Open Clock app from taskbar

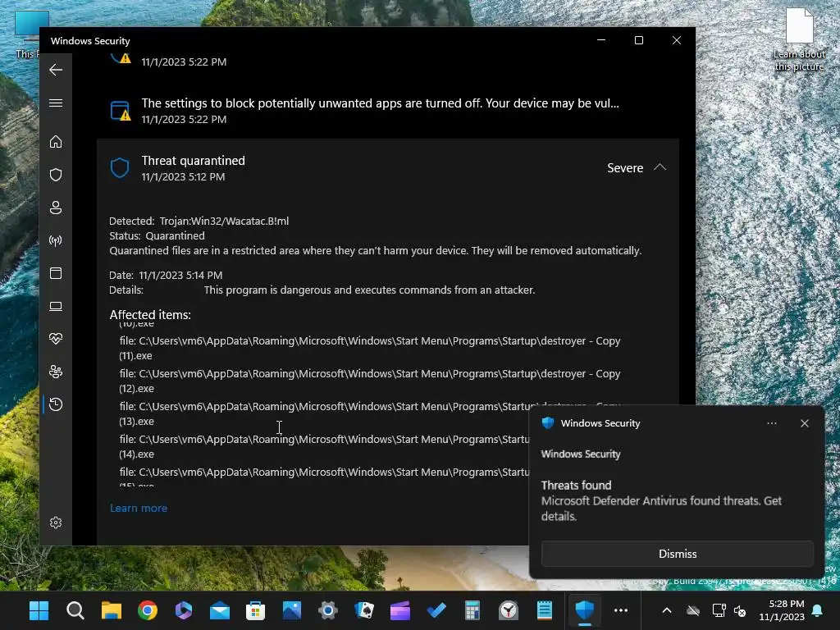(x=509, y=610)
